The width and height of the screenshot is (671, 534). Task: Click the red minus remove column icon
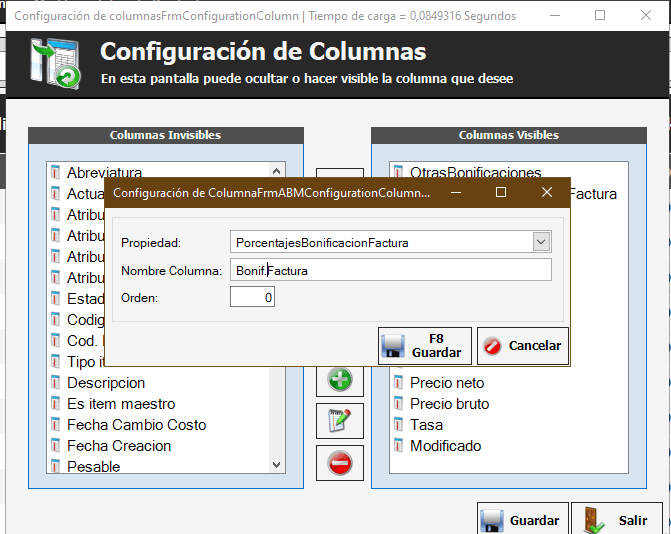coord(340,463)
